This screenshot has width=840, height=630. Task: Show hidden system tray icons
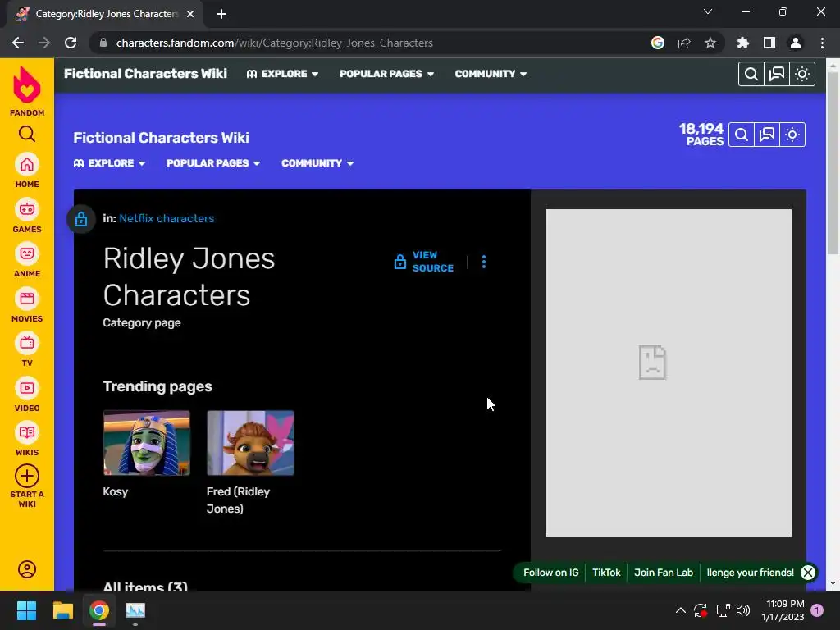pyautogui.click(x=680, y=610)
